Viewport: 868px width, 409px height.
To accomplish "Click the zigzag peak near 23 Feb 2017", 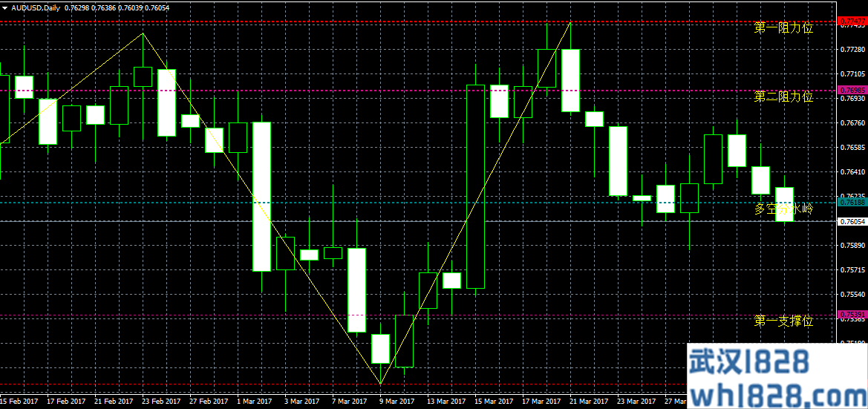I will click(143, 33).
